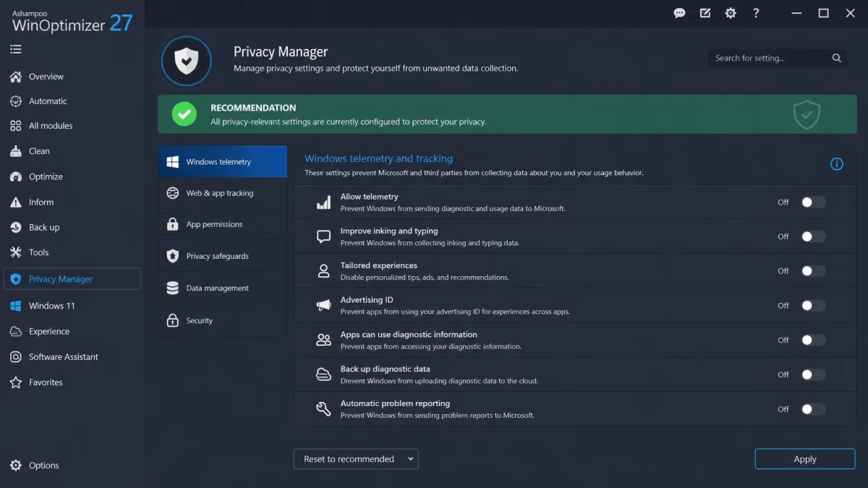Open Options in sidebar
The width and height of the screenshot is (868, 488).
point(35,466)
